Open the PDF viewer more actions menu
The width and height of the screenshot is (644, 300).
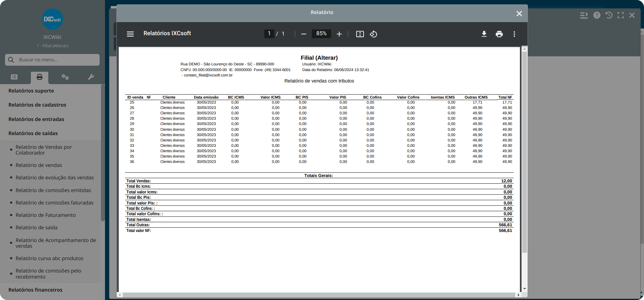point(514,34)
